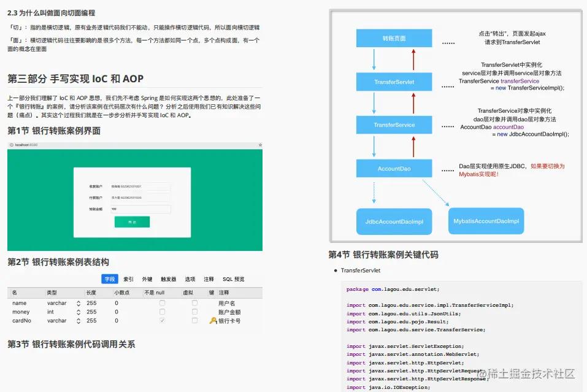Select the 选项 tab
The image size is (587, 392).
click(x=190, y=279)
